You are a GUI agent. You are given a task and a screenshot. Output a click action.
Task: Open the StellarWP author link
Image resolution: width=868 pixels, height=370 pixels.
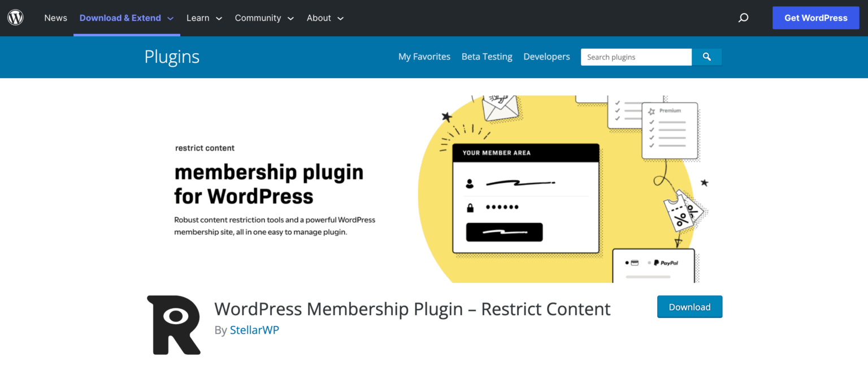coord(254,329)
